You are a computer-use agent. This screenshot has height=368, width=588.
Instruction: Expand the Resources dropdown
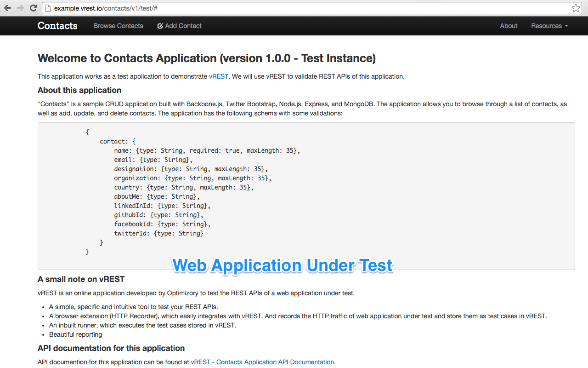pyautogui.click(x=549, y=26)
